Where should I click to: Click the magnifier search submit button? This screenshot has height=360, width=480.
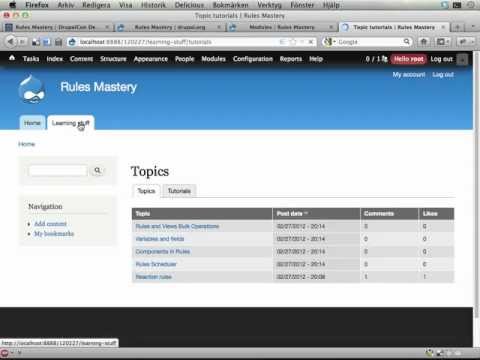coord(97,170)
